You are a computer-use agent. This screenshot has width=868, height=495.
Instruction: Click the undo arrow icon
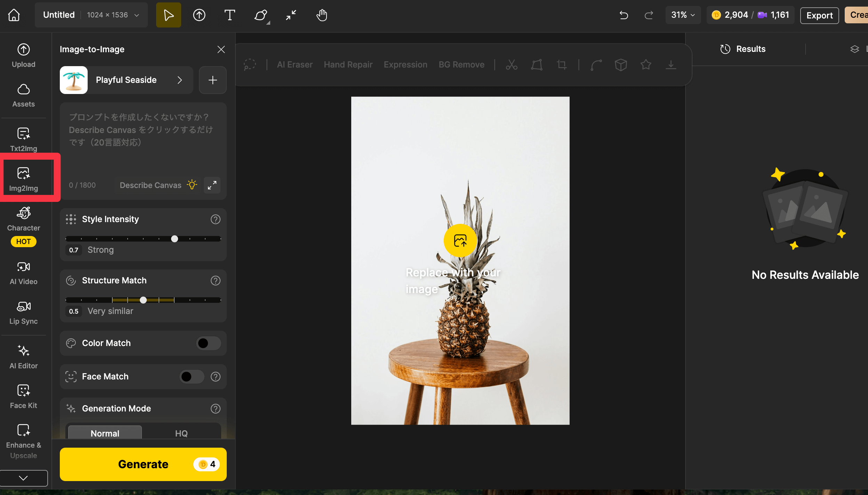(x=624, y=15)
